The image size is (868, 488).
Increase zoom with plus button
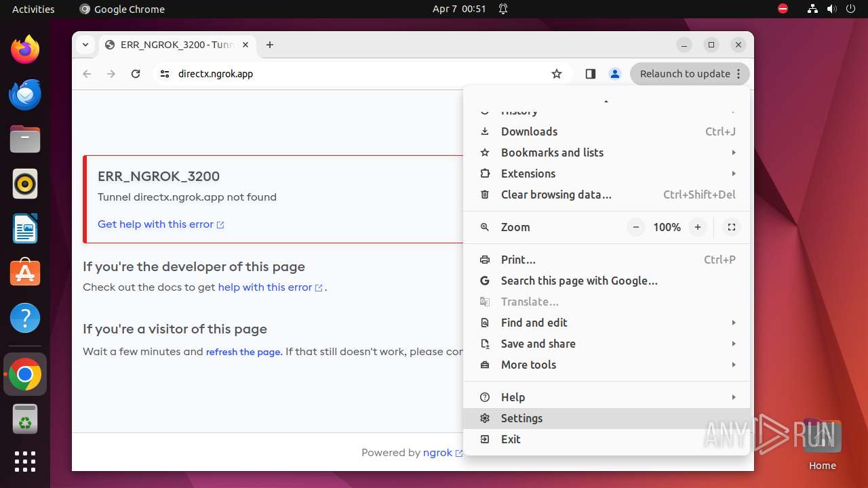(x=698, y=227)
